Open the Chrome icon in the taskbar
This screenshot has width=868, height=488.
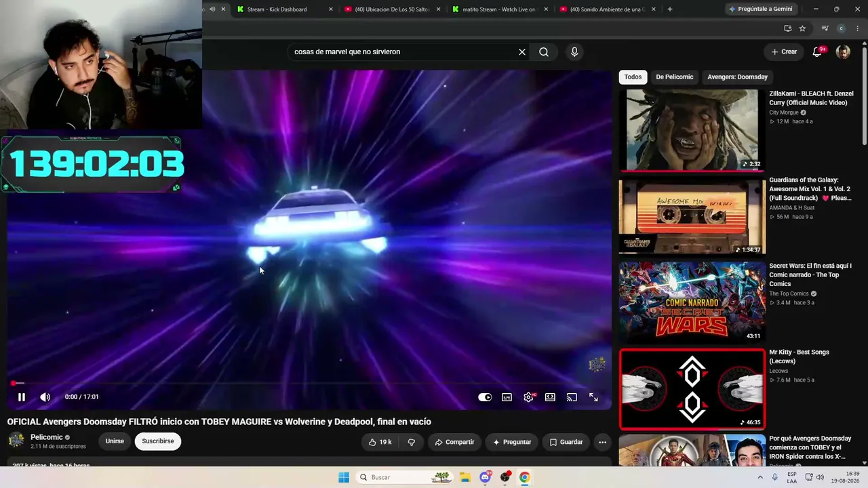click(x=524, y=477)
